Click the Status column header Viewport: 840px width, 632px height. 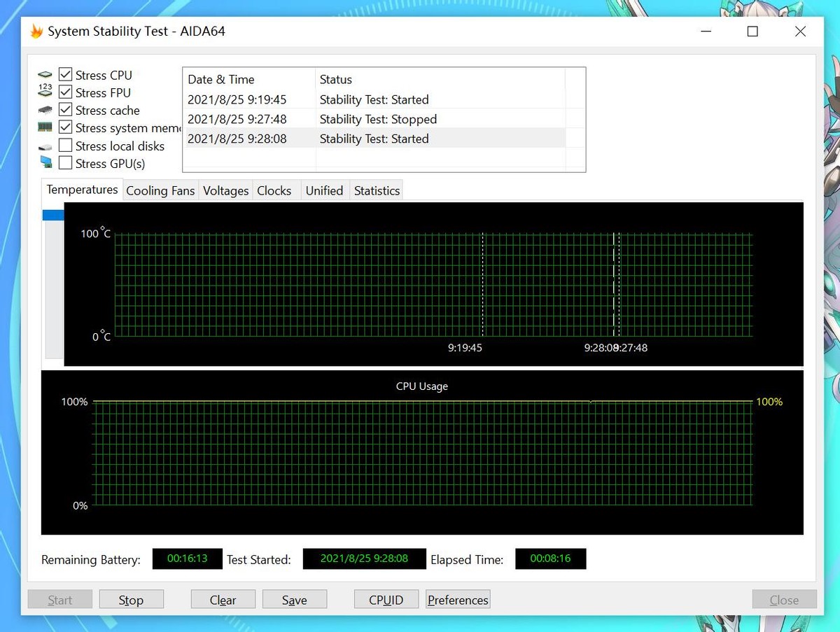coord(440,79)
